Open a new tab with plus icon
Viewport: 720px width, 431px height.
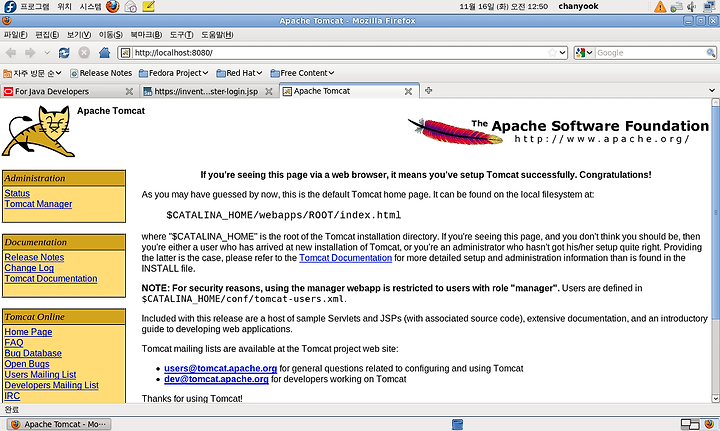tap(428, 90)
